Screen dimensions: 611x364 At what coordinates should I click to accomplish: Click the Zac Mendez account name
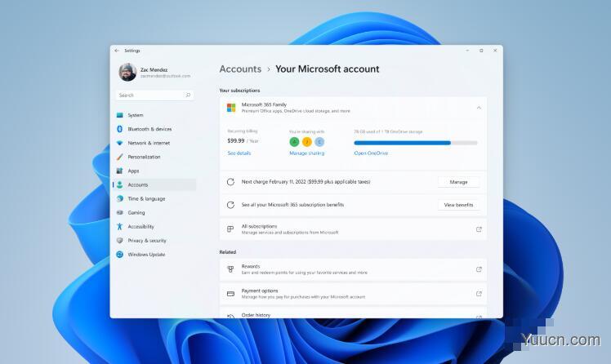click(154, 69)
